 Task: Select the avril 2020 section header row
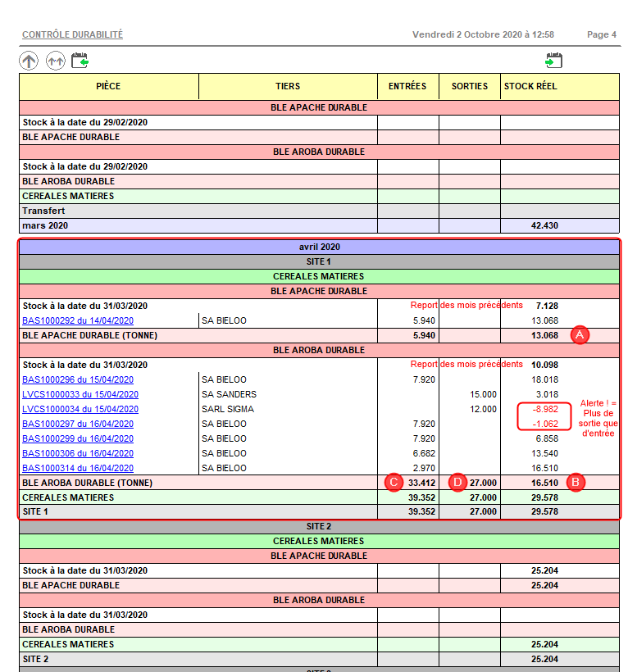[x=319, y=247]
